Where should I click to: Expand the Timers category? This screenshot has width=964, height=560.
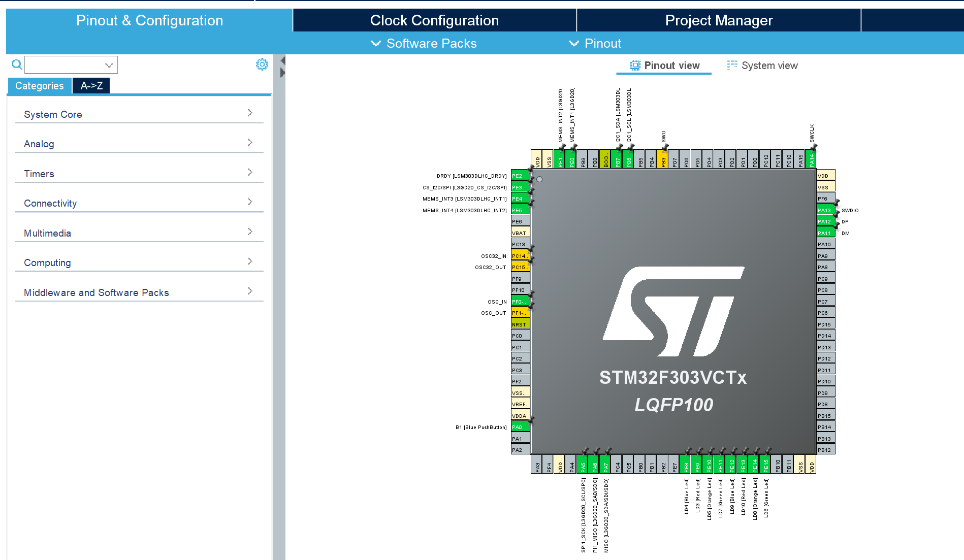coord(139,174)
